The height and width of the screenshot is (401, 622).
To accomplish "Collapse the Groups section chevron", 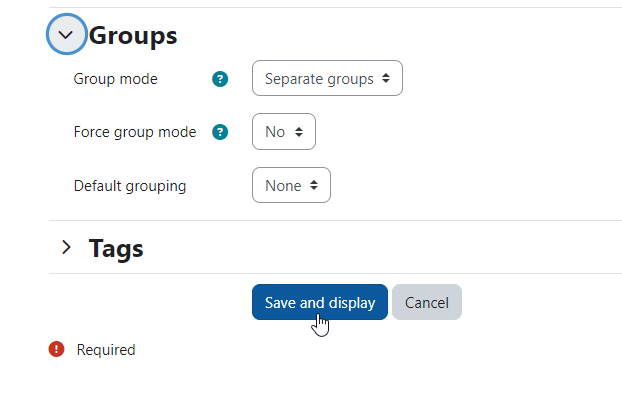I will point(66,35).
